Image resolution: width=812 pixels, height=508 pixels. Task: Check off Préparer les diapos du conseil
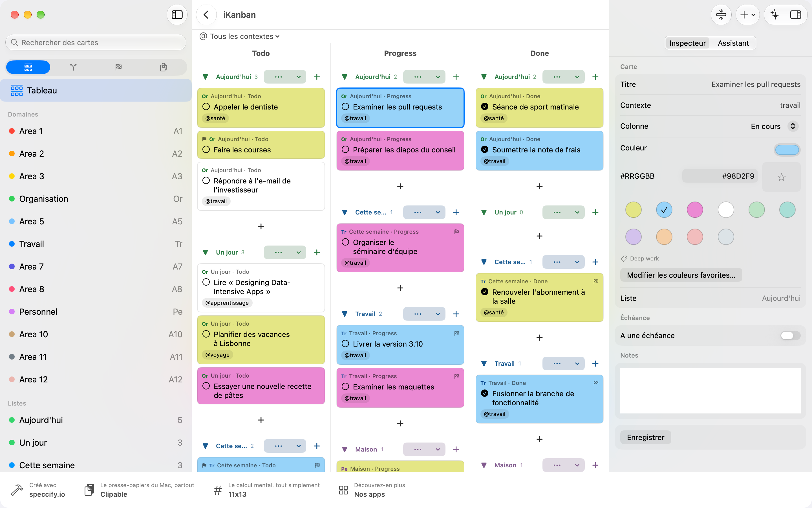click(345, 150)
